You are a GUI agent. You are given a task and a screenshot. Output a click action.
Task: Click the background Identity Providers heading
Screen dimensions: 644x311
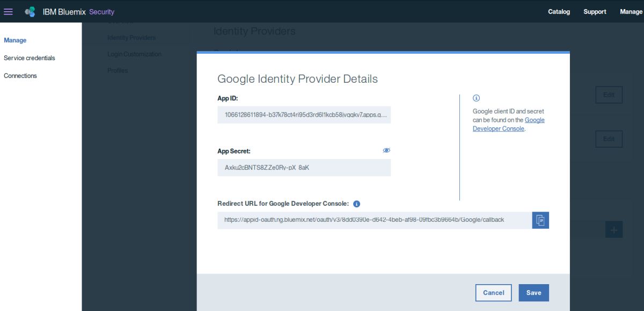[254, 31]
